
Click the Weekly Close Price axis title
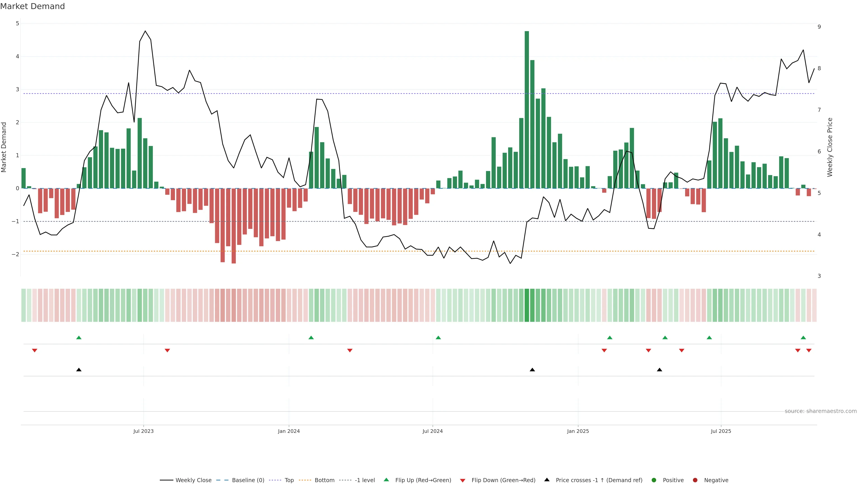[x=830, y=147]
